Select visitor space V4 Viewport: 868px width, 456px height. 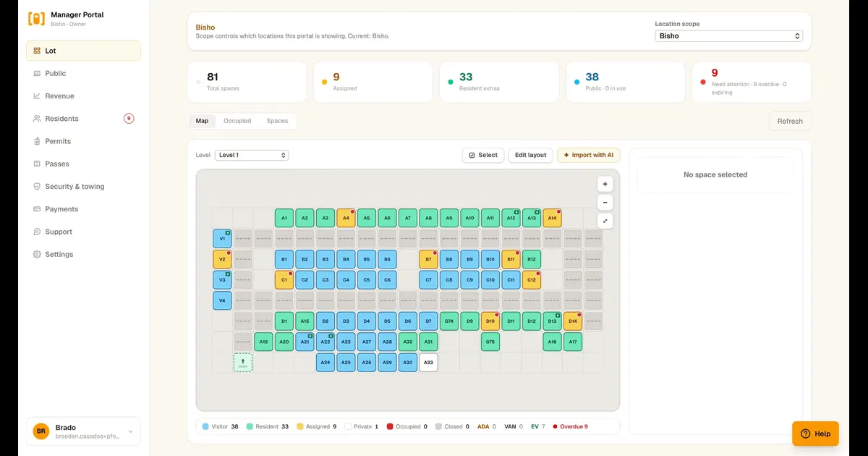tap(222, 300)
